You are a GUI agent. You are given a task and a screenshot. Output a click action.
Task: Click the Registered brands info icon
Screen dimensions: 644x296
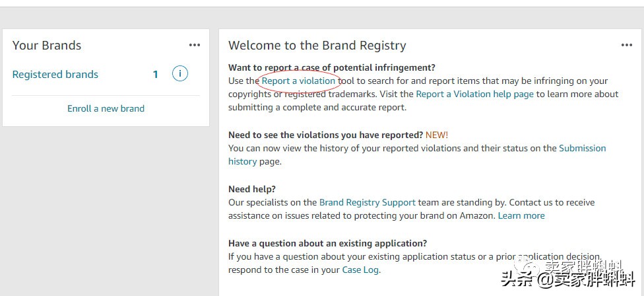click(x=179, y=74)
